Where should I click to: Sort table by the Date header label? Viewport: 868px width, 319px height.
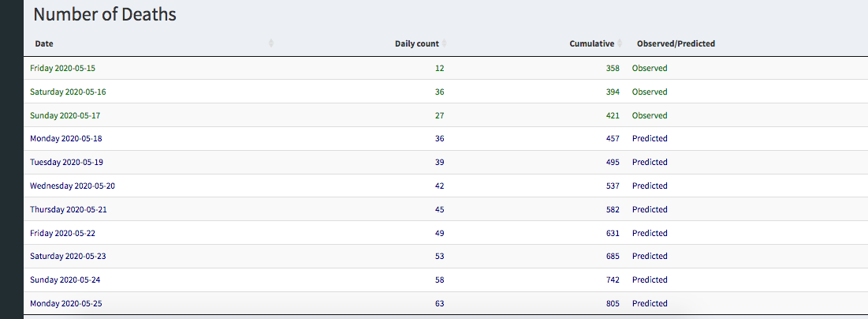point(44,43)
